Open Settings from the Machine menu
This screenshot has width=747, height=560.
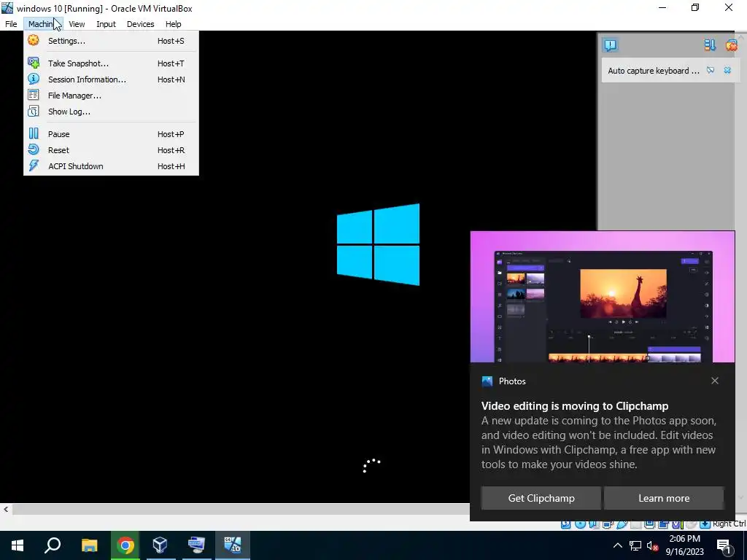(x=111, y=41)
